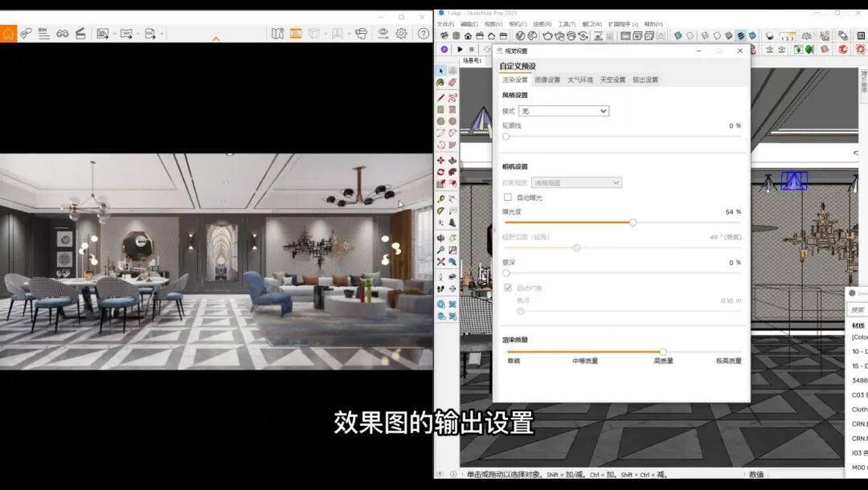The width and height of the screenshot is (868, 490).
Task: Click the Start Enscape play icon
Action: [460, 49]
